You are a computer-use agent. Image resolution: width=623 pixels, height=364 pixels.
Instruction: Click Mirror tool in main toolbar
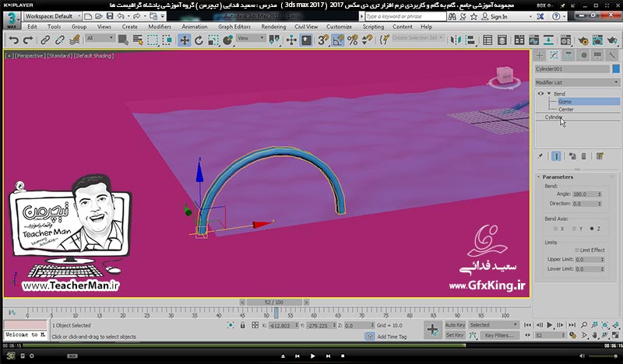coord(456,40)
